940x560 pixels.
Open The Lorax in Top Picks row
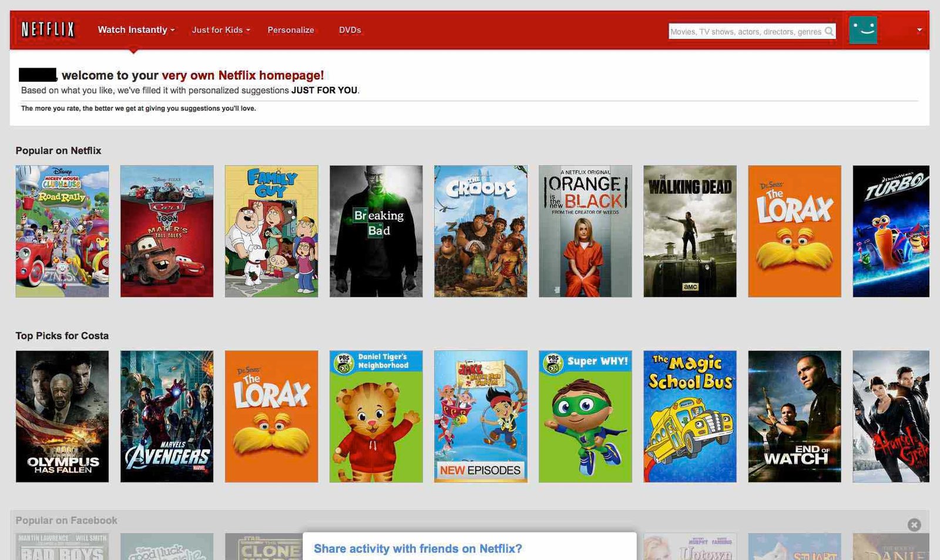271,417
